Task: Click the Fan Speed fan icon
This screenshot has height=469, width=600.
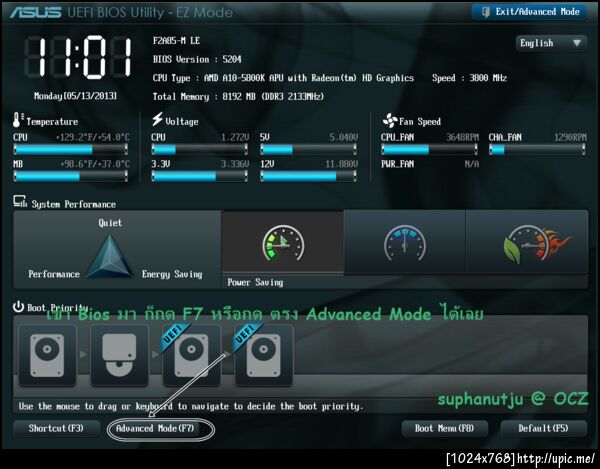Action: click(390, 121)
